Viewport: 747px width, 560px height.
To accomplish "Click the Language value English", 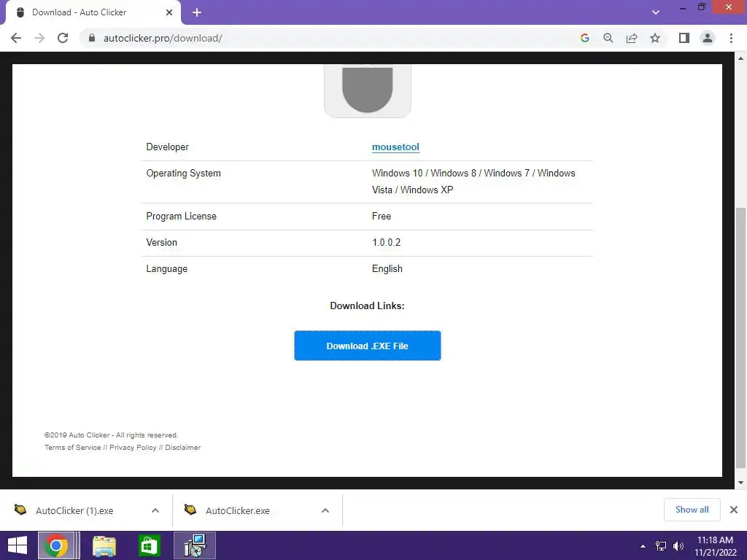I will point(387,268).
